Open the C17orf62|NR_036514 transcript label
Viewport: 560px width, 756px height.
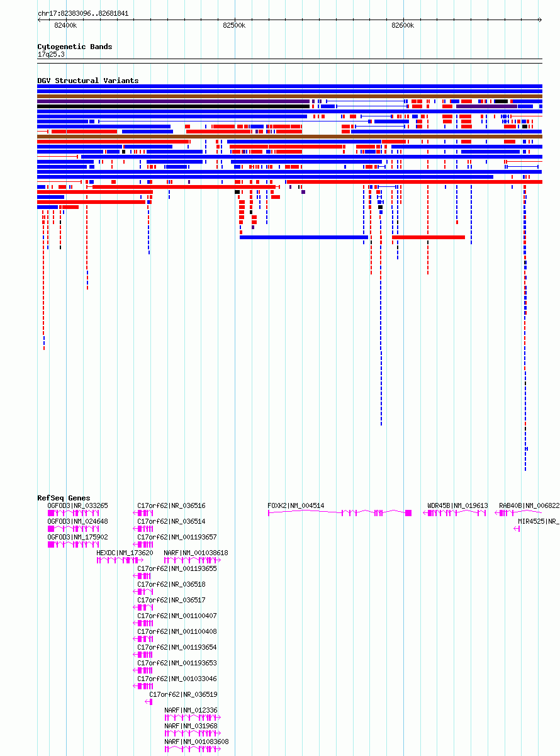[171, 521]
